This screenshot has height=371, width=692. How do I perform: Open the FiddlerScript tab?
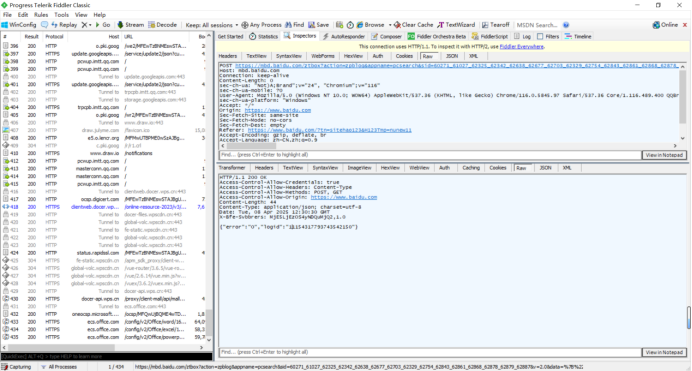[x=490, y=37]
